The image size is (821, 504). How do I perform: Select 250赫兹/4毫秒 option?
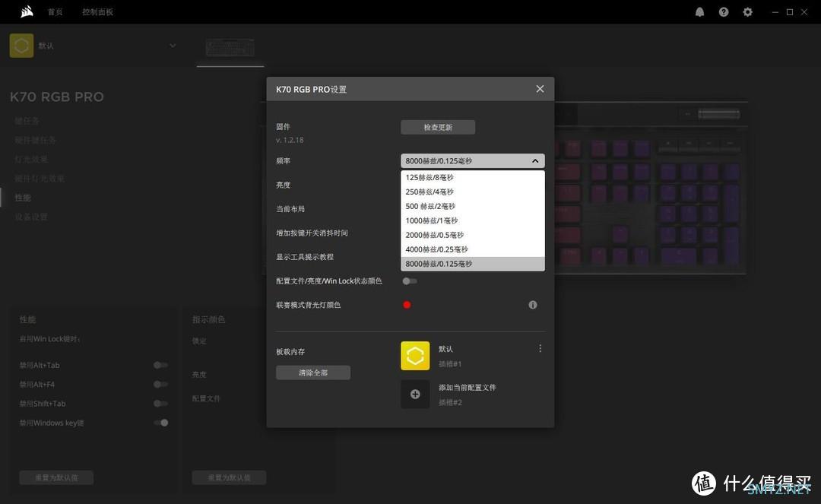(473, 192)
